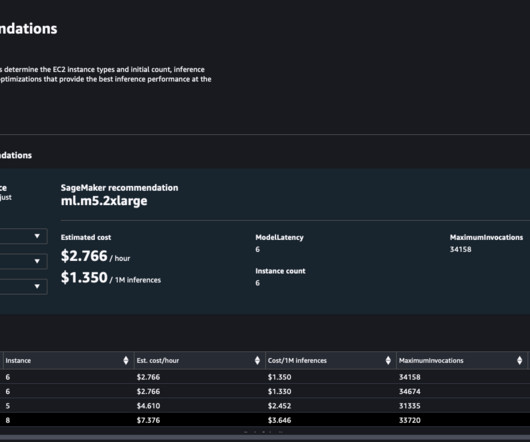The image size is (530, 442).
Task: Click the 31335 MaximumInvocations cell
Action: [x=410, y=406]
